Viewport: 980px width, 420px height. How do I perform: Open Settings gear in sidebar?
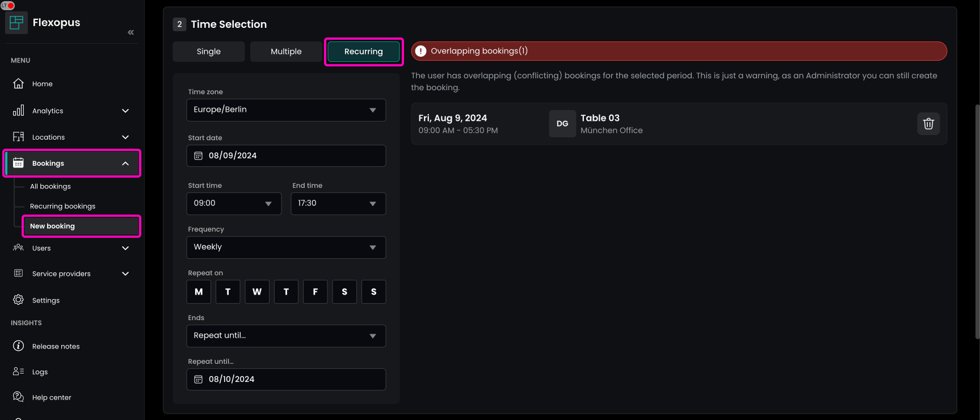tap(19, 300)
